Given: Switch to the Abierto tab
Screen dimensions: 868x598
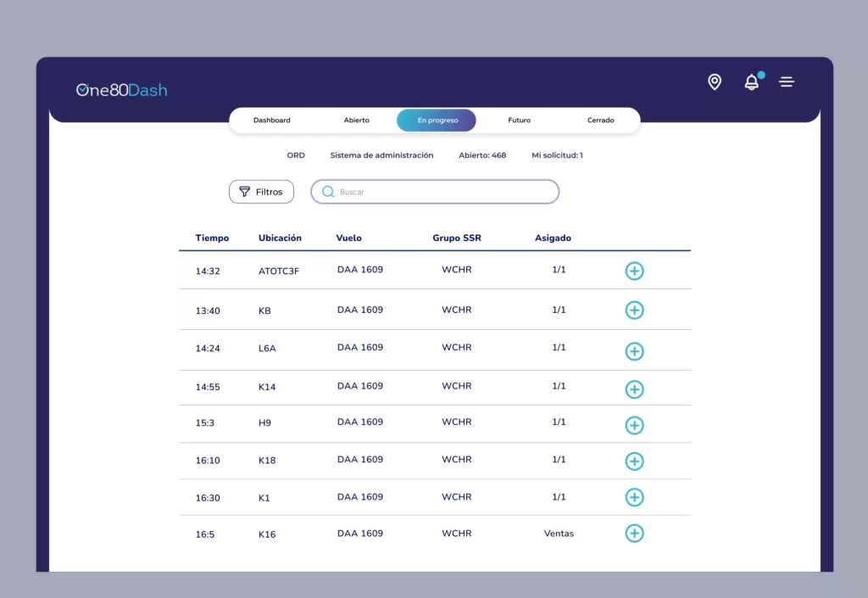Looking at the screenshot, I should (x=357, y=120).
